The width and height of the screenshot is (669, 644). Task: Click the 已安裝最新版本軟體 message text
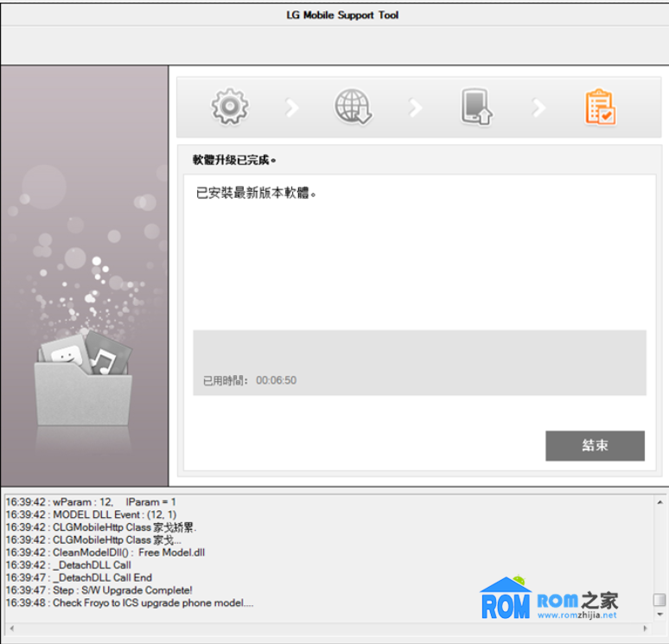coord(256,193)
